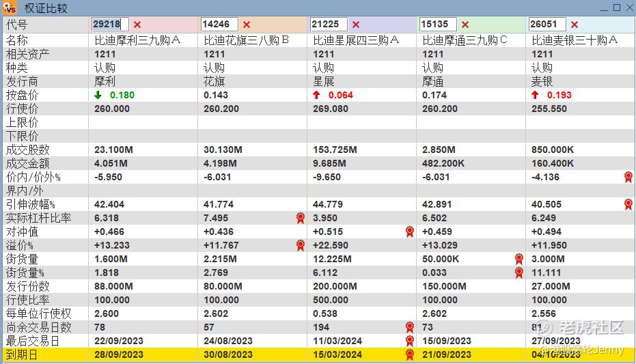Click last trading day 22/09/2023
The width and height of the screenshot is (636, 364).
(119, 341)
